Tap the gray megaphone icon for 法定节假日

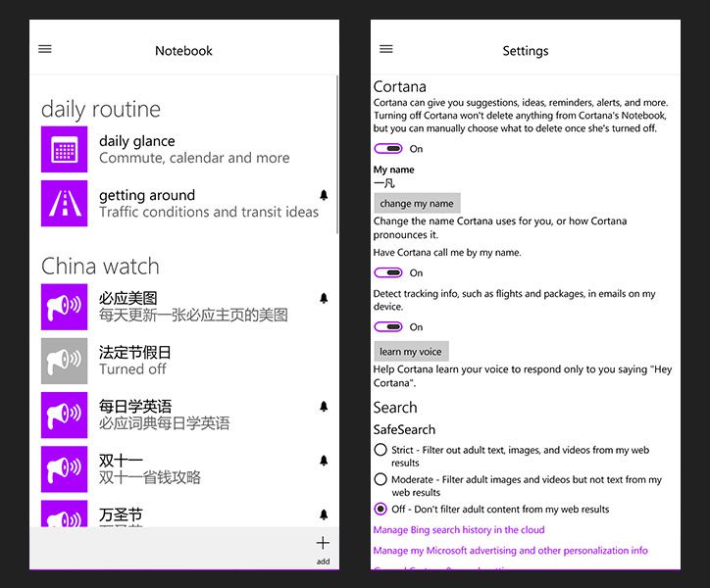[x=65, y=361]
